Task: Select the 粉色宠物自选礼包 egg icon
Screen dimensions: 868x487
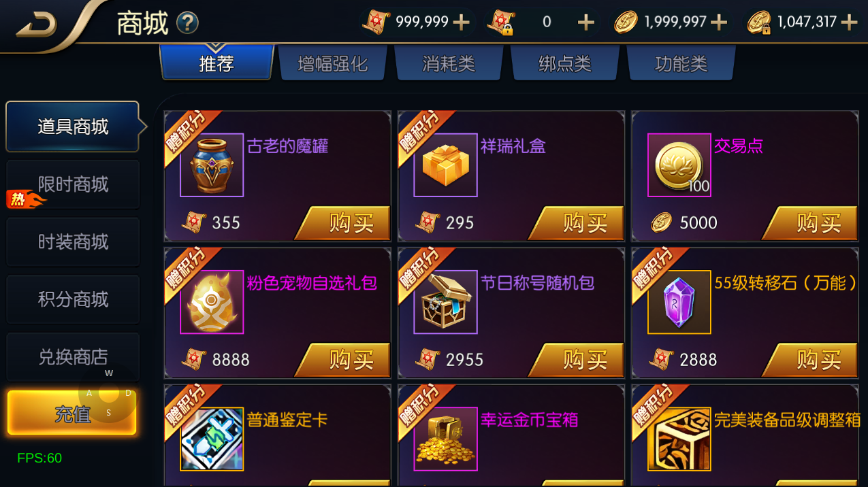Action: (212, 302)
